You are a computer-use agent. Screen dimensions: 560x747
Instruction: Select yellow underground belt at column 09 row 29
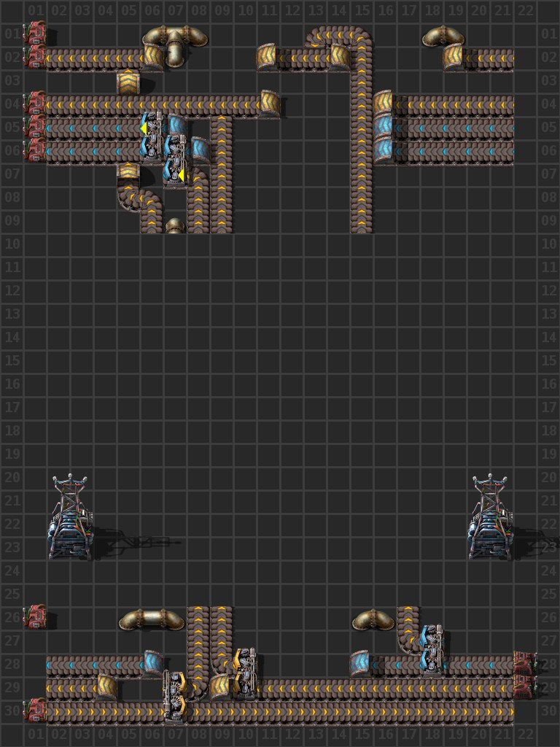coord(220,687)
